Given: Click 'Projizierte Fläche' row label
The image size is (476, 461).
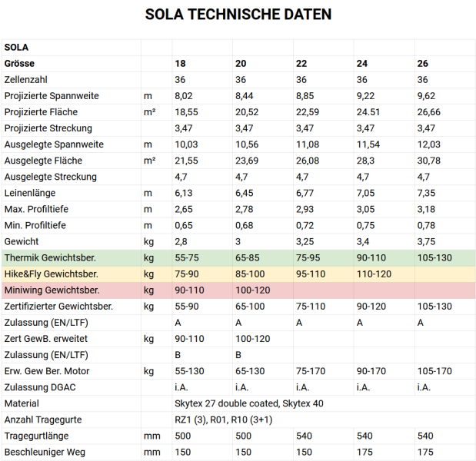Looking at the screenshot, I should 41,112.
